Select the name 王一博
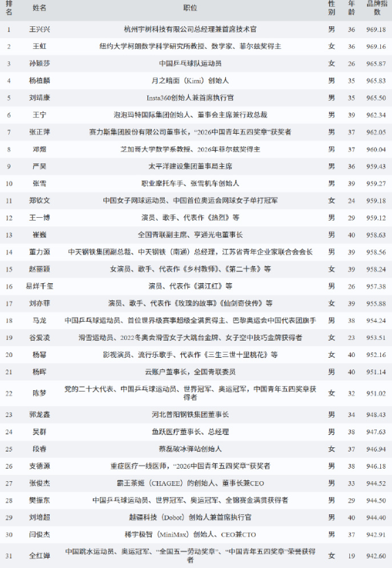 (x=39, y=218)
